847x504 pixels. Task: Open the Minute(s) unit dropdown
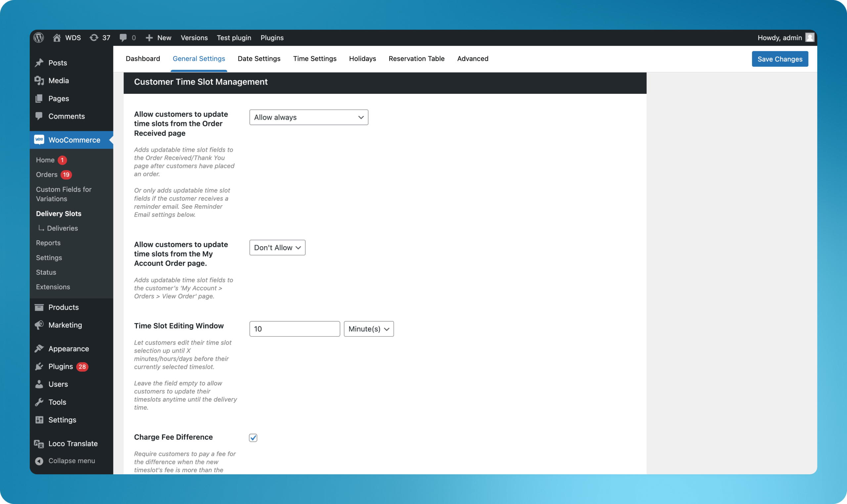[x=369, y=329]
